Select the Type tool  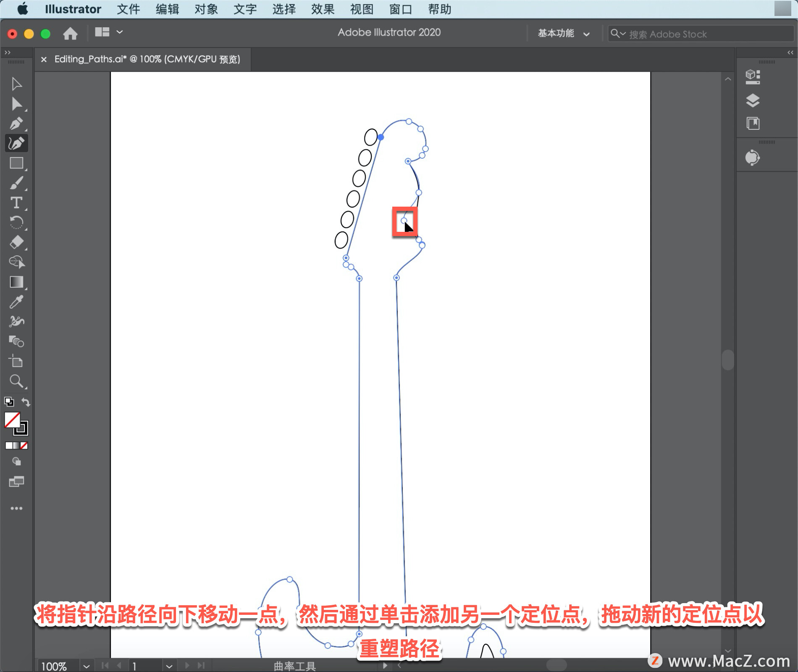(x=16, y=203)
